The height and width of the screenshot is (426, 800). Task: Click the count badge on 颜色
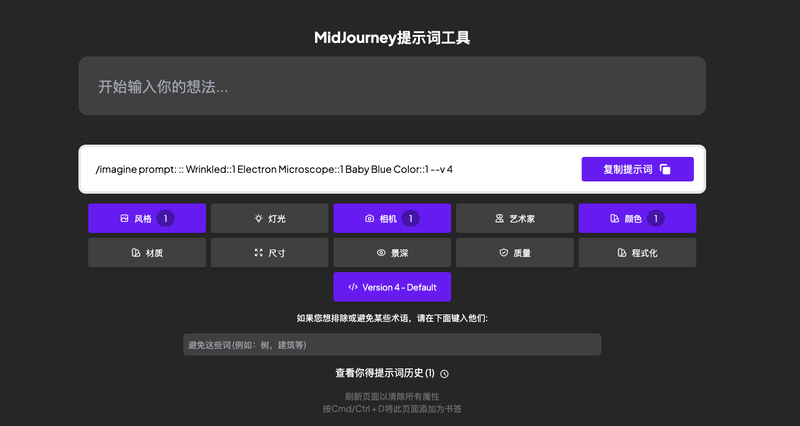point(656,218)
